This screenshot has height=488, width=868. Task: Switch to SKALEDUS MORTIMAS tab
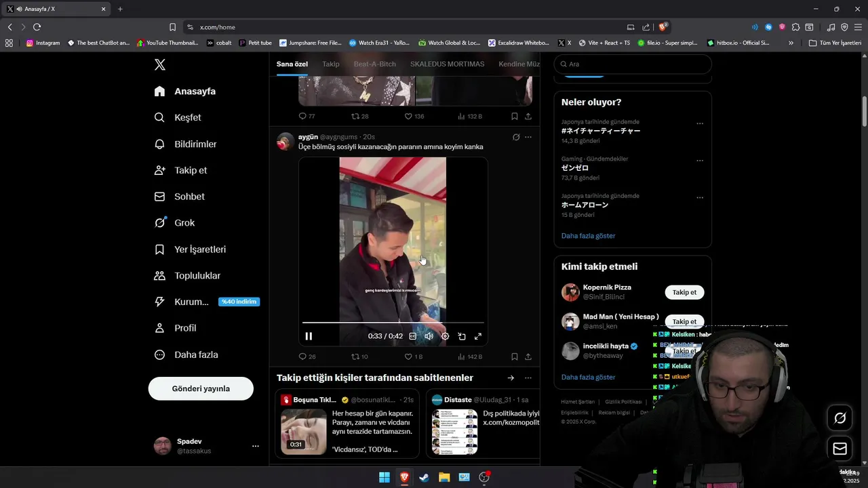[x=447, y=64]
